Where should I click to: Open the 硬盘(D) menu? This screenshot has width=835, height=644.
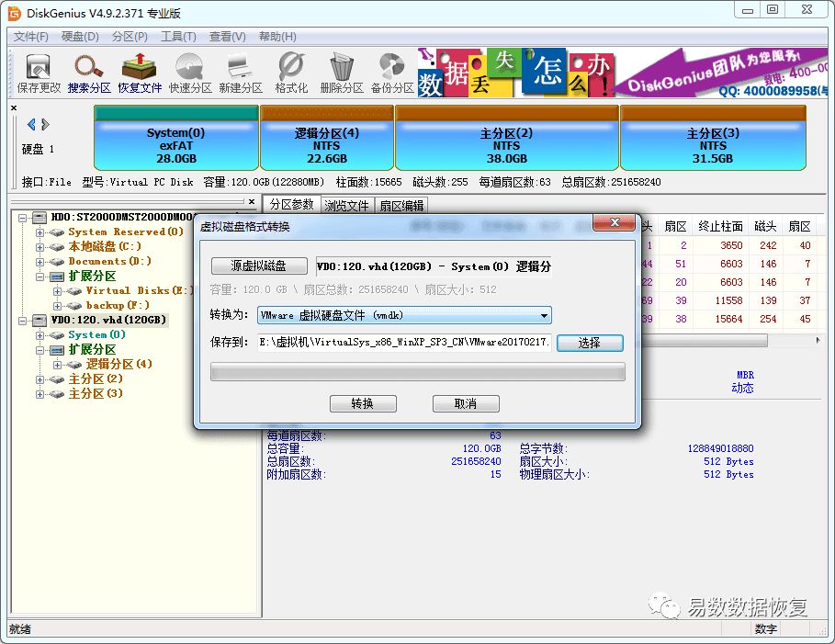80,37
